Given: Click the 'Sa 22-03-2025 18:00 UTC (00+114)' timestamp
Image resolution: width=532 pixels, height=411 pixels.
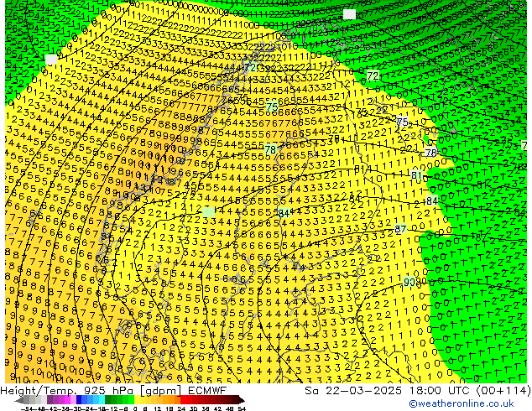Looking at the screenshot, I should click(x=418, y=391).
